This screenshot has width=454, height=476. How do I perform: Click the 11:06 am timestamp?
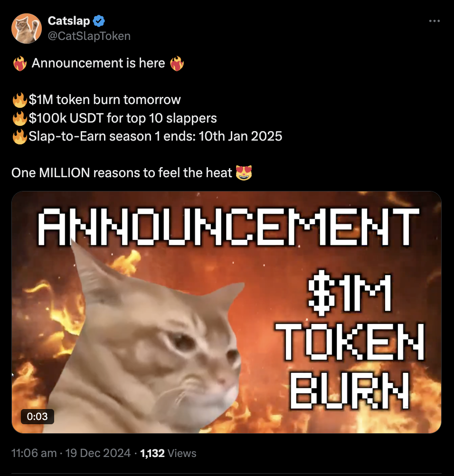pyautogui.click(x=34, y=453)
